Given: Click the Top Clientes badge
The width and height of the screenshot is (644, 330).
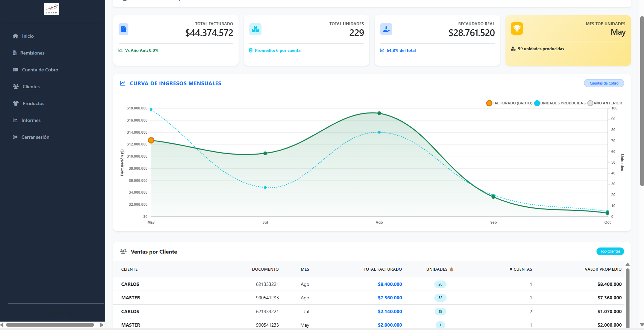Looking at the screenshot, I should point(610,251).
